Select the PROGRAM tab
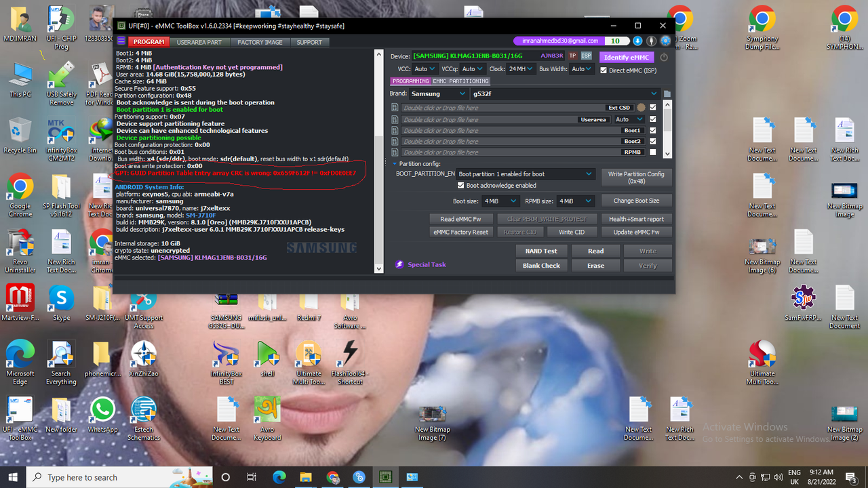Screen dimensions: 868x488 (x=149, y=42)
